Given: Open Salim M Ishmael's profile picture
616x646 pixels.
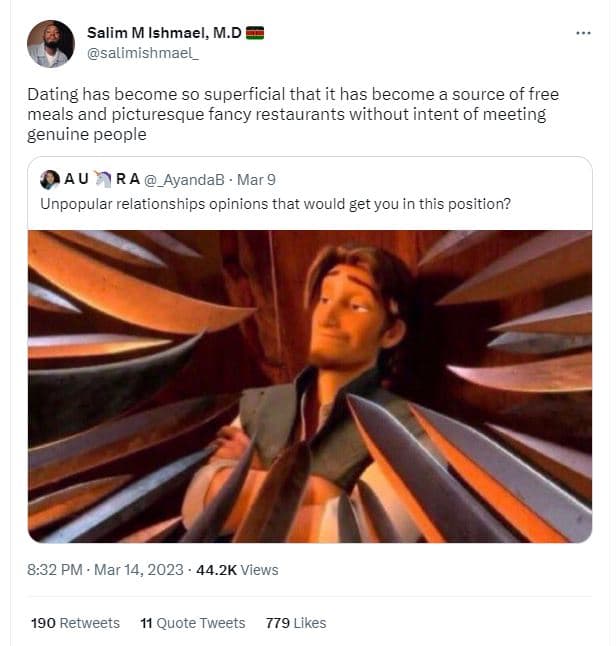Looking at the screenshot, I should 50,44.
